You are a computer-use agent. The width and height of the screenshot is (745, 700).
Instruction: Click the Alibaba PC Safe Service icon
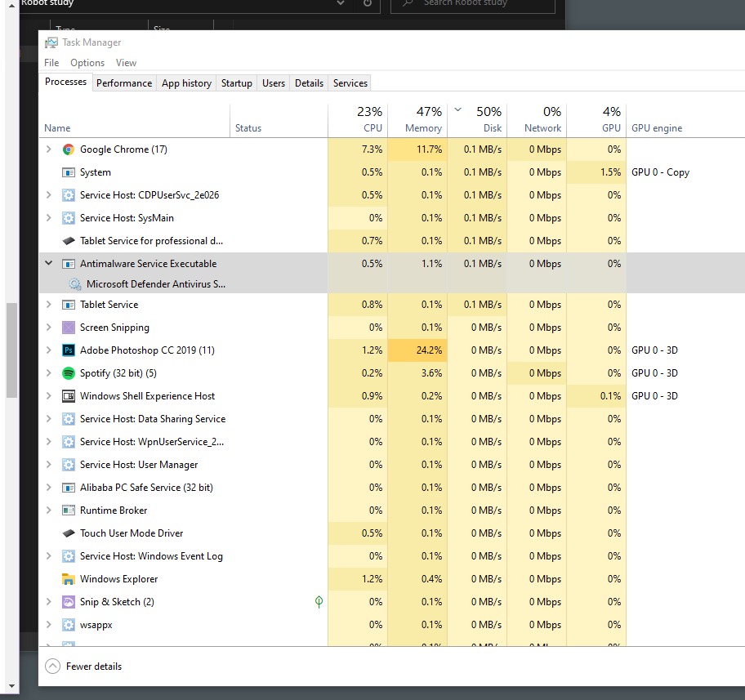point(69,488)
